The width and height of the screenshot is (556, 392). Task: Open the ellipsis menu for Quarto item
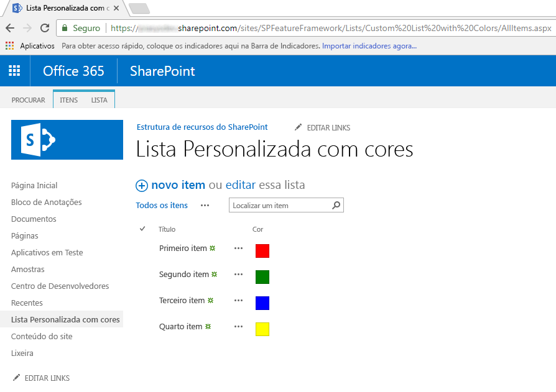239,327
